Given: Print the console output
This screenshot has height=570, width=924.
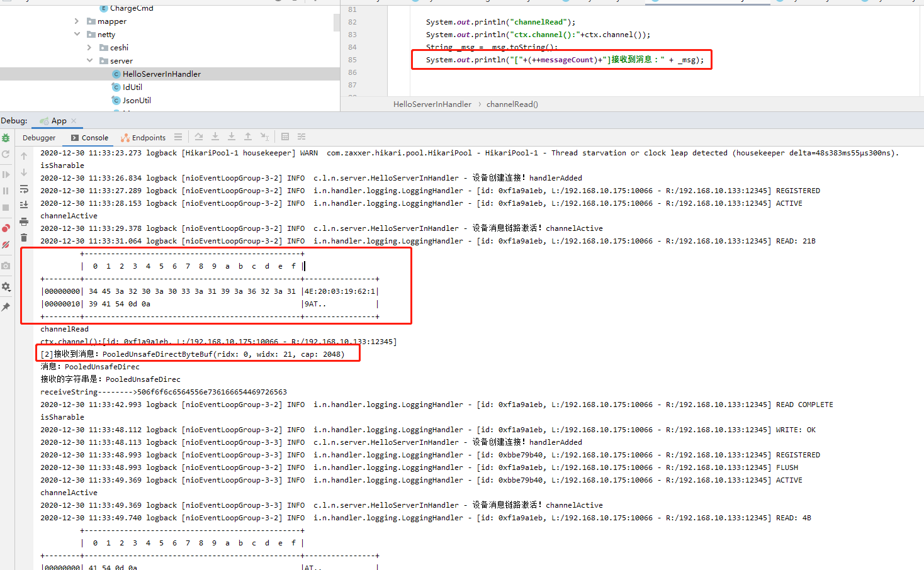Looking at the screenshot, I should (24, 221).
